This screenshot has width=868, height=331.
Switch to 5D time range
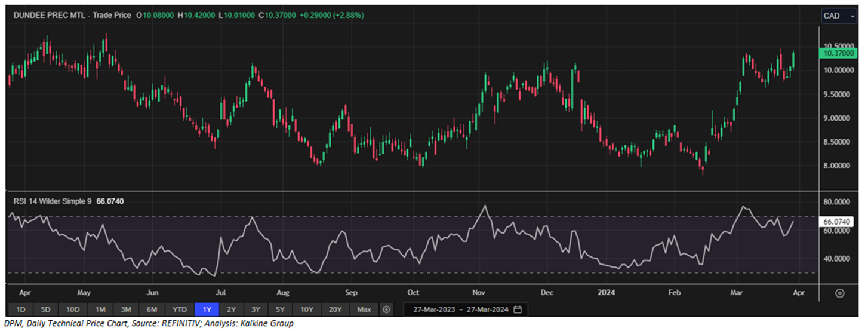tap(46, 309)
